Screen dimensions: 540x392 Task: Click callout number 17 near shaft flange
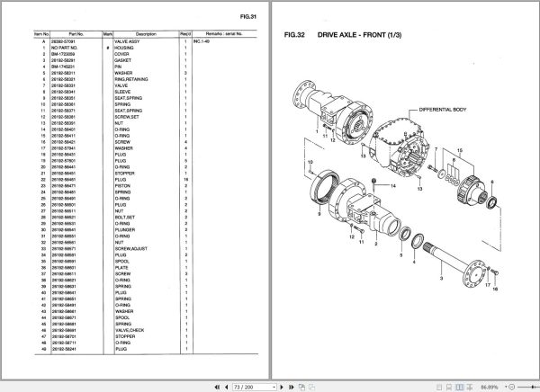[x=488, y=285]
